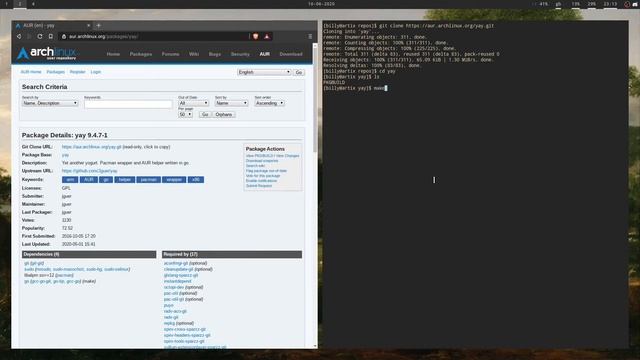Open the radv-git required-by link
The image size is (640, 360).
(171, 317)
